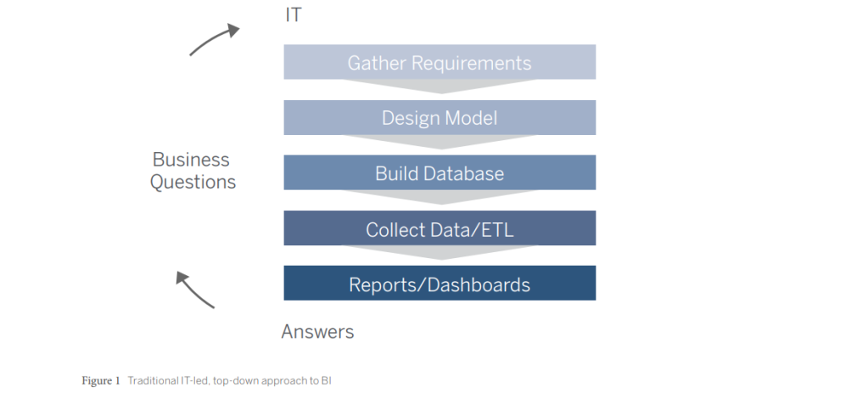Click the lightest blue-gray colored bar

(x=440, y=62)
